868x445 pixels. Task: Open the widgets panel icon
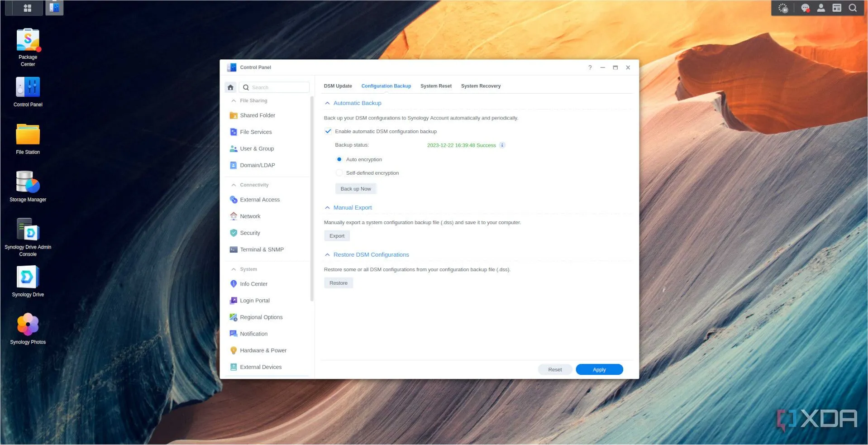[837, 8]
